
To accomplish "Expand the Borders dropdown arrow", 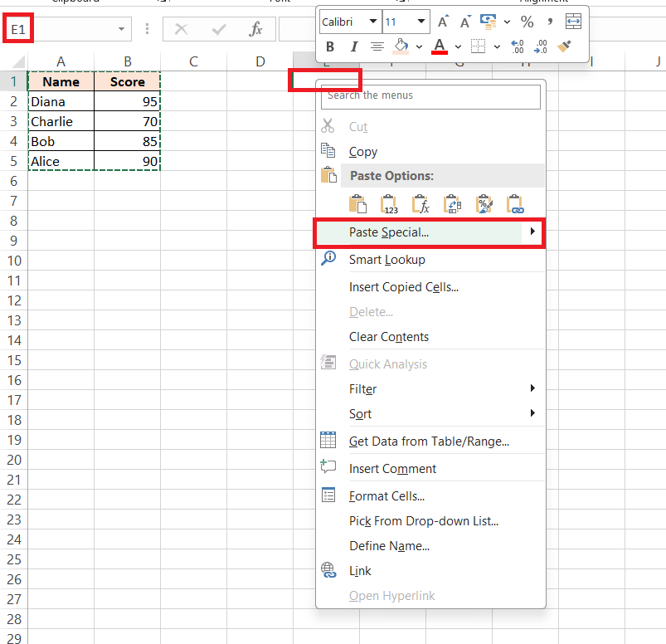I will click(x=497, y=46).
